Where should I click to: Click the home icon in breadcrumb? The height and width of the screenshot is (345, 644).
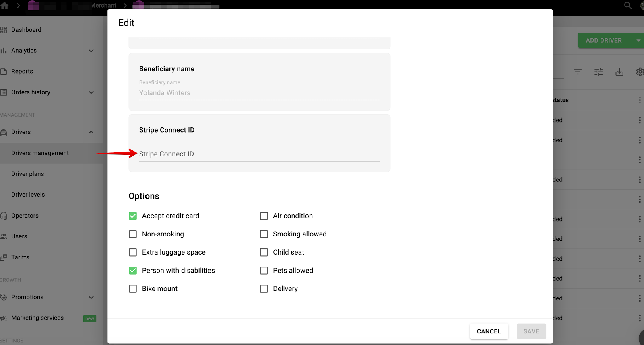[x=5, y=6]
